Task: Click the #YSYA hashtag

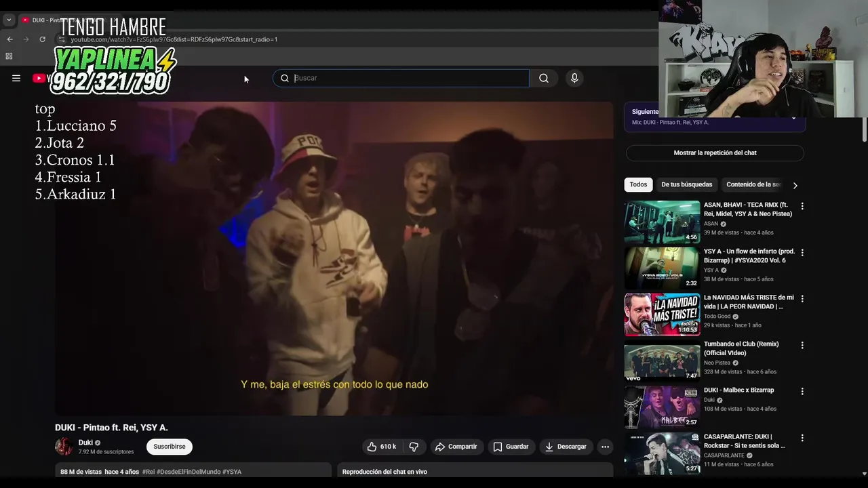Action: click(232, 472)
